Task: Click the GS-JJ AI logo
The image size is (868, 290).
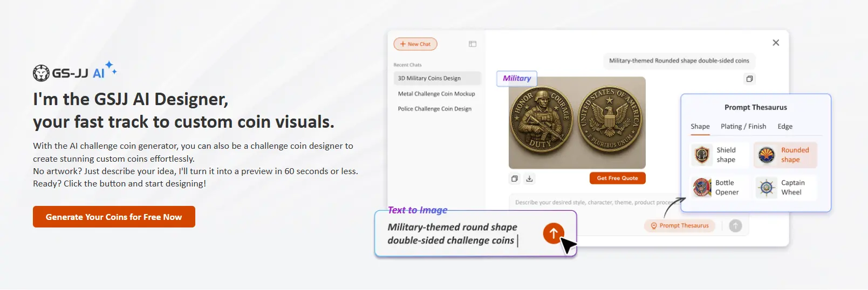Action: pyautogui.click(x=69, y=73)
